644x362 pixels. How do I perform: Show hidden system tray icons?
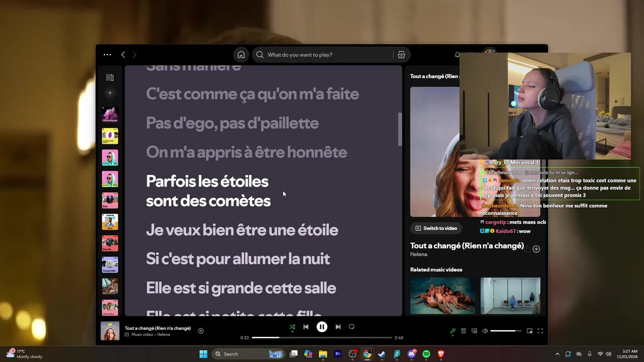pos(557,354)
